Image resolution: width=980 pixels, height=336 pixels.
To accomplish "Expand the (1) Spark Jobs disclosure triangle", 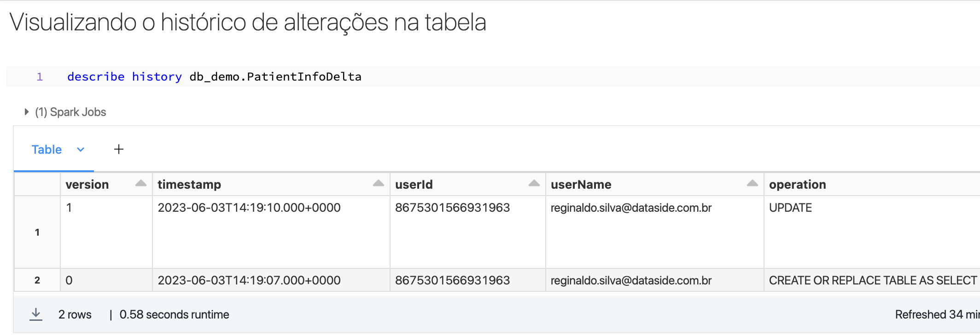I will 27,112.
